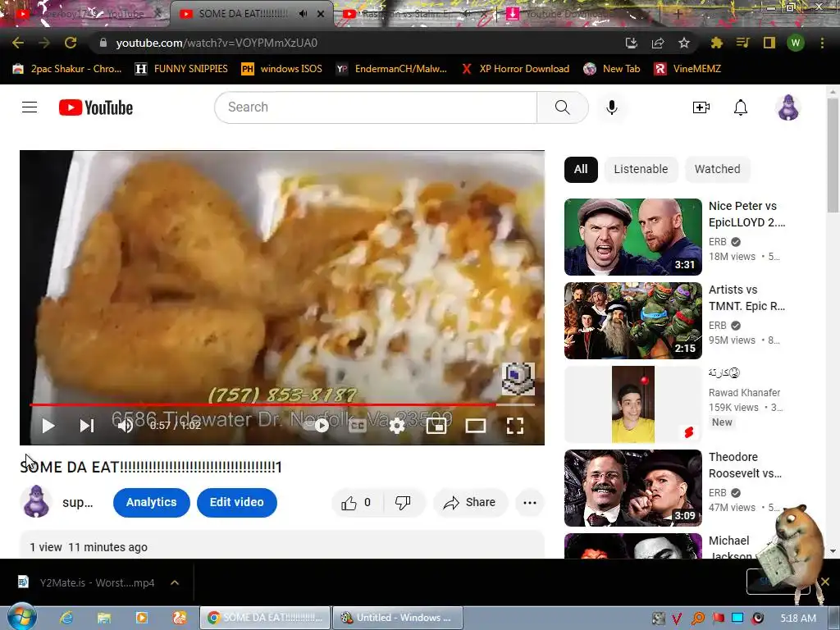Switch to miniplayer mode
The height and width of the screenshot is (630, 840).
pyautogui.click(x=436, y=426)
